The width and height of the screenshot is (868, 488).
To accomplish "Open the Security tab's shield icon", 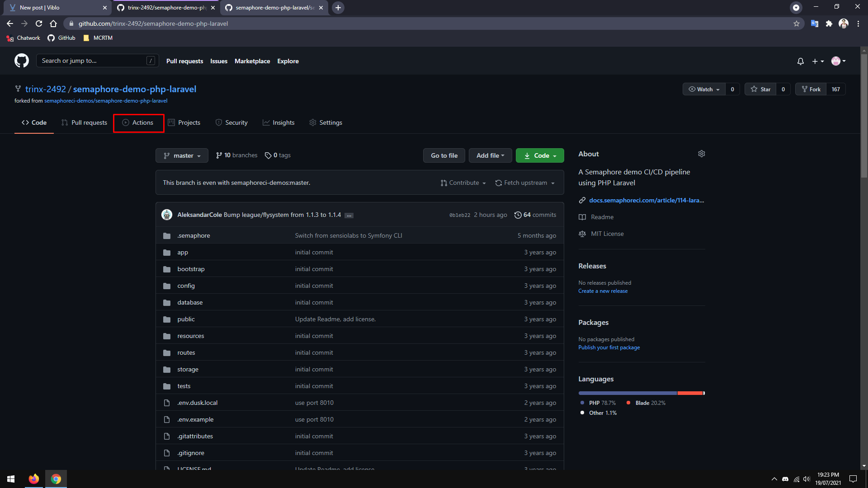I will [218, 122].
